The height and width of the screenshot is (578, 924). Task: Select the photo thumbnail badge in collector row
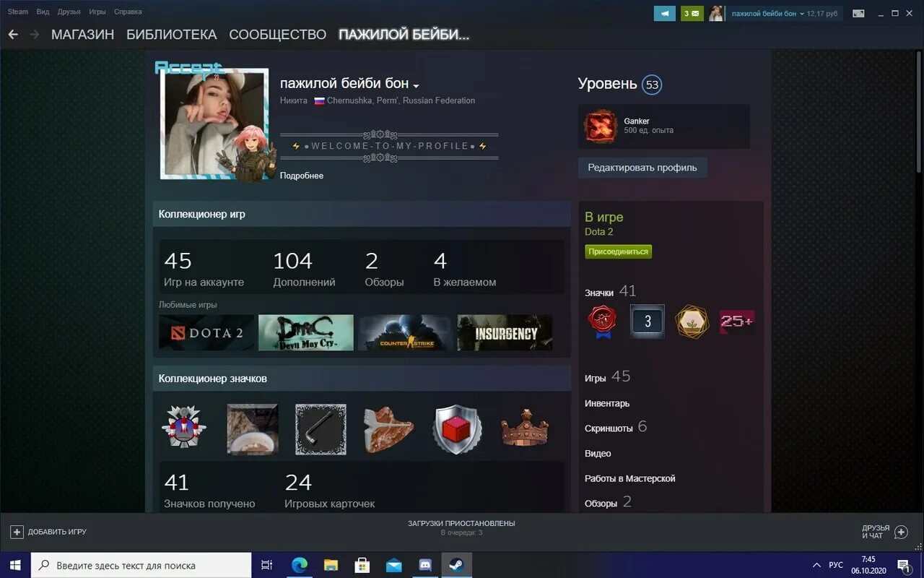[252, 429]
